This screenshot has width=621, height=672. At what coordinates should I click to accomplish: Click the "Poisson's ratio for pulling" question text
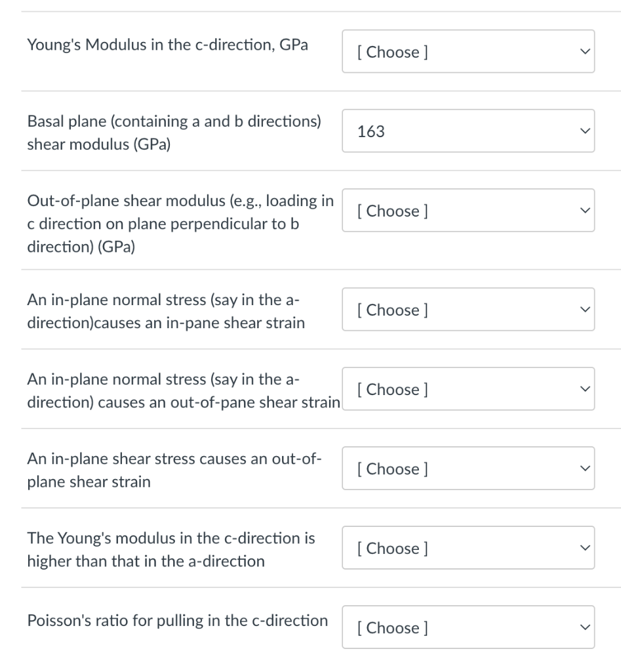177,620
